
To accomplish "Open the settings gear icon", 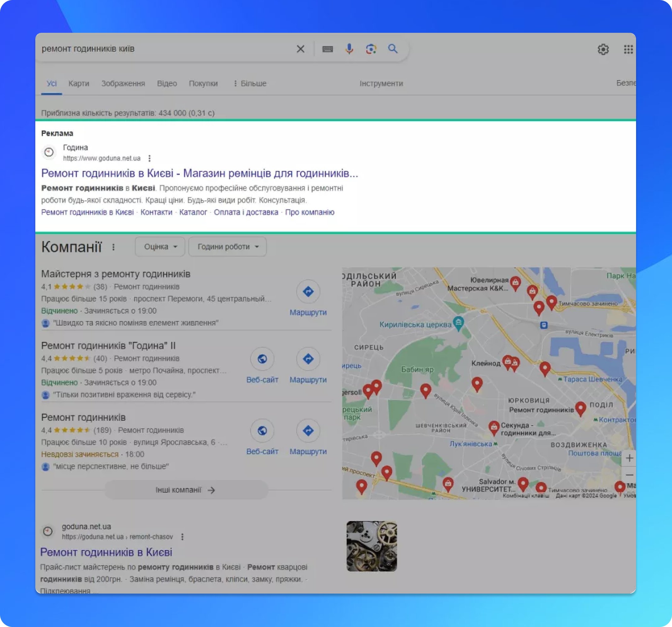I will 603,50.
